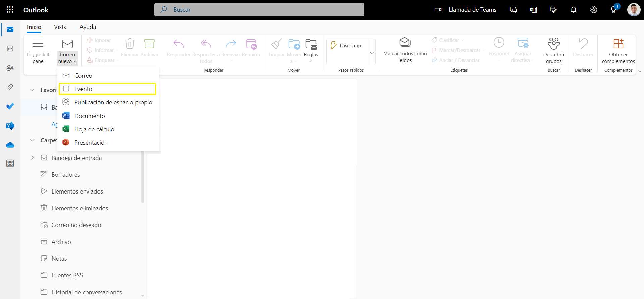
Task: Expand the ribbon options chevron
Action: 640,71
